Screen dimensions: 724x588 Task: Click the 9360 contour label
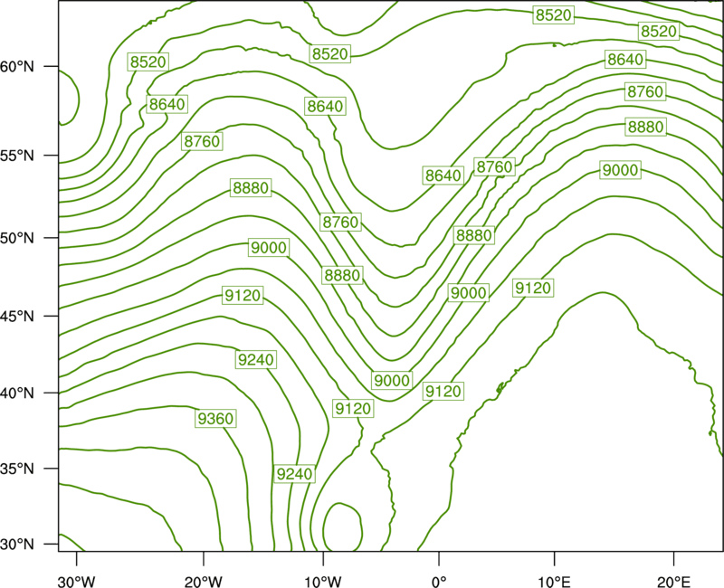pyautogui.click(x=215, y=419)
